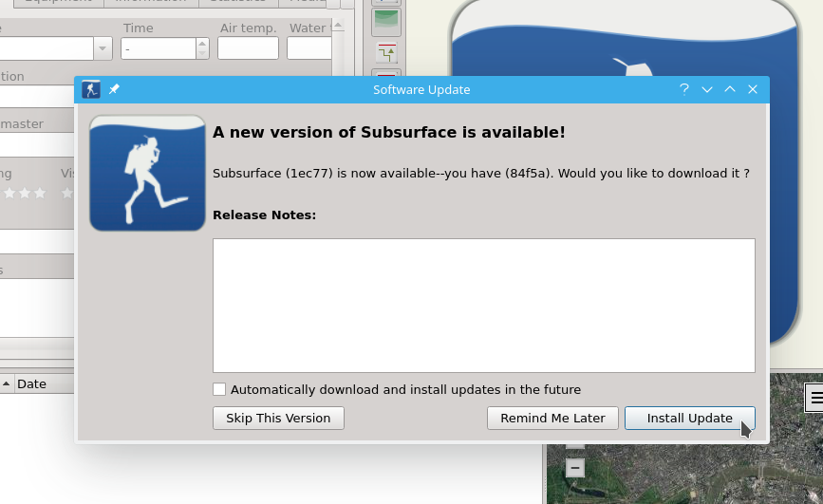Click the pin icon in the Software Update title bar

pyautogui.click(x=114, y=89)
